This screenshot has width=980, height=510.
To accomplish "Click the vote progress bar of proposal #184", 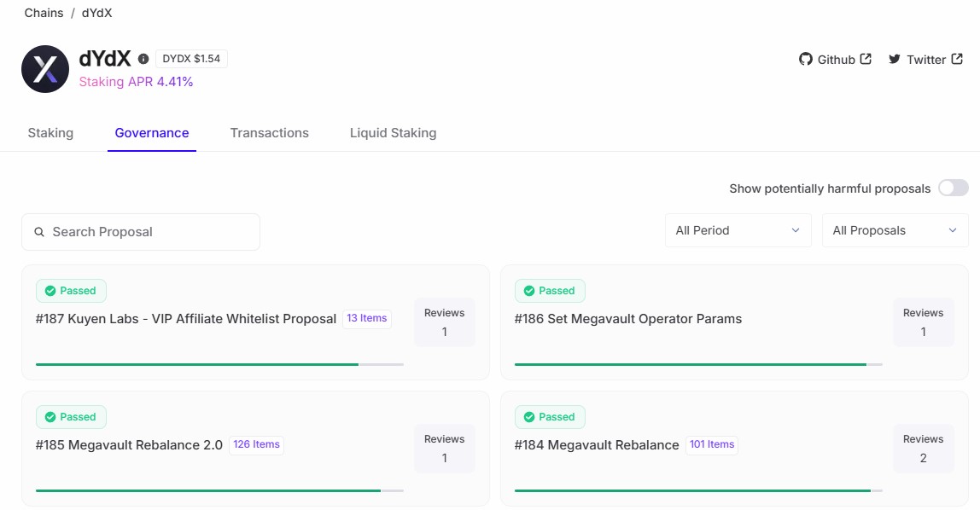I will pyautogui.click(x=698, y=490).
